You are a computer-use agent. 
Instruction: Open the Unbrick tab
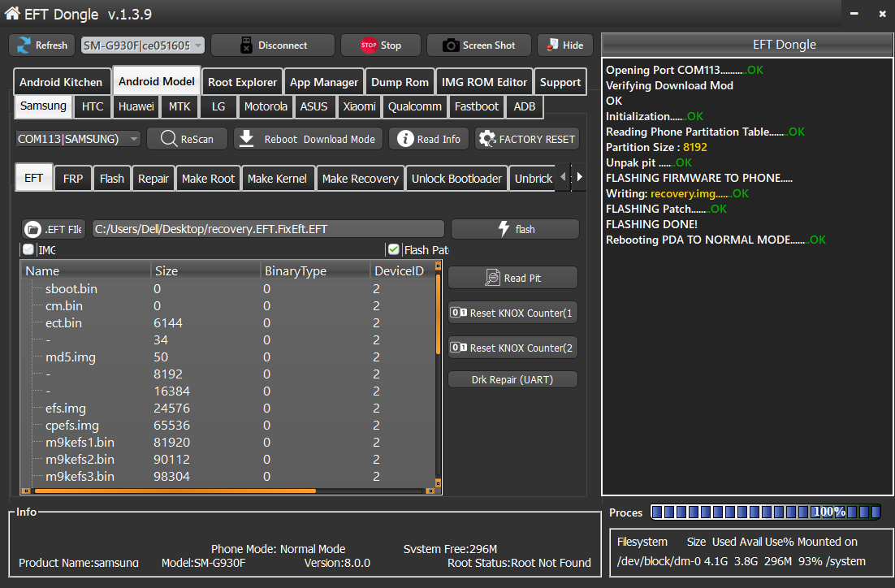coord(533,179)
